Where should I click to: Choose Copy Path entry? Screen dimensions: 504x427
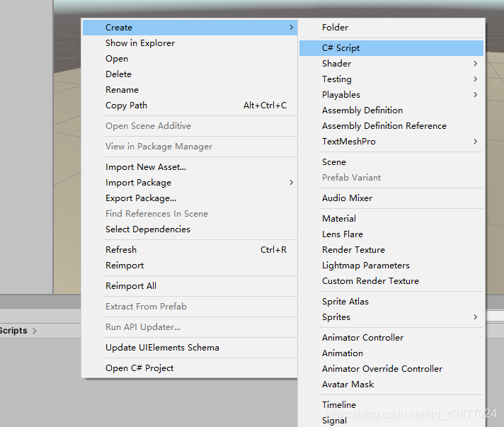[190, 105]
